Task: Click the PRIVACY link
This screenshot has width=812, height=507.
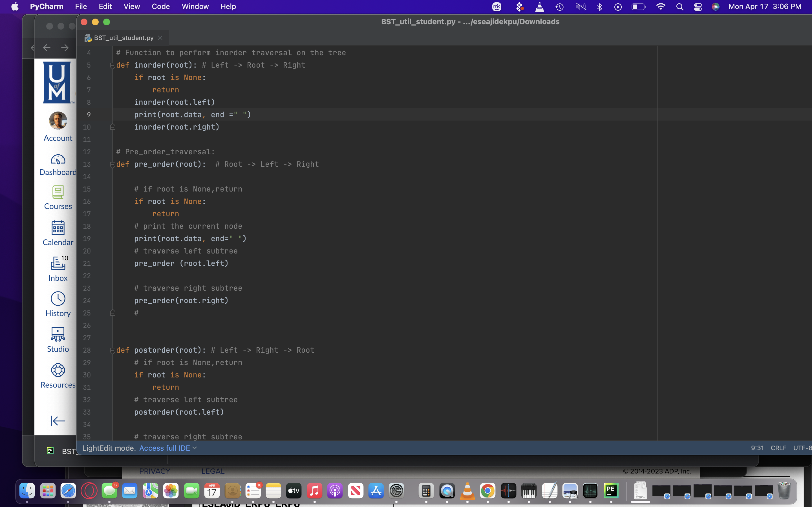Action: pos(154,471)
